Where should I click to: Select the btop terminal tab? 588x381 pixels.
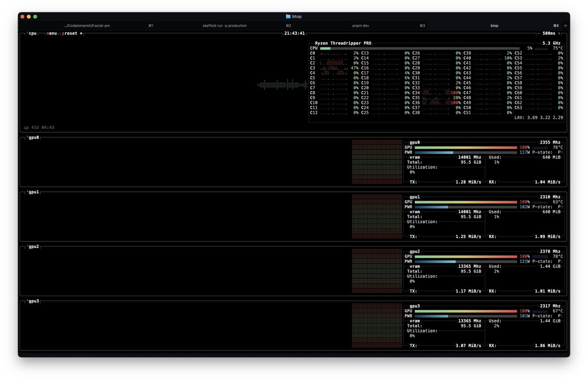[x=494, y=25]
